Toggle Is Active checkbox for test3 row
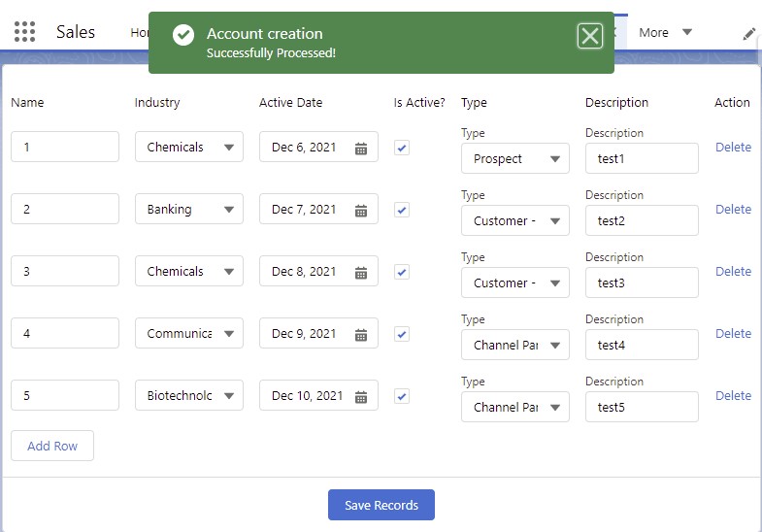Screen dimensions: 762x532 (402, 272)
